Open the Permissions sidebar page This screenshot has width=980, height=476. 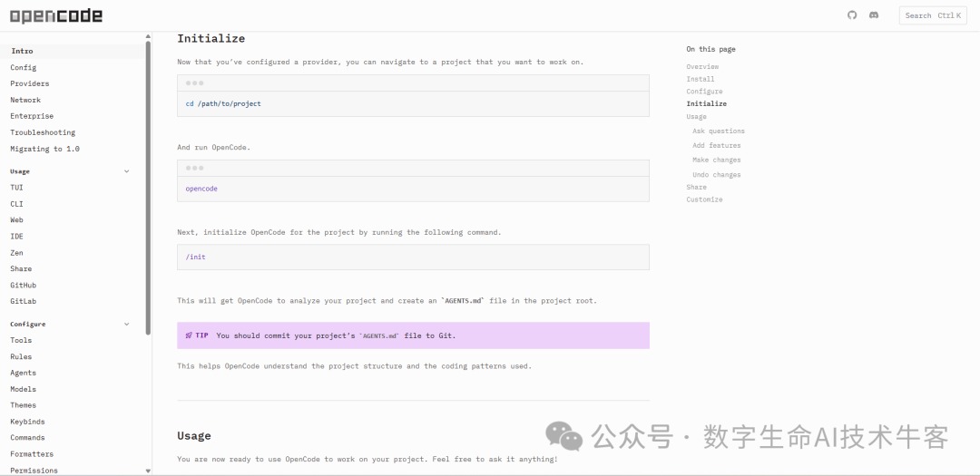pyautogui.click(x=34, y=471)
